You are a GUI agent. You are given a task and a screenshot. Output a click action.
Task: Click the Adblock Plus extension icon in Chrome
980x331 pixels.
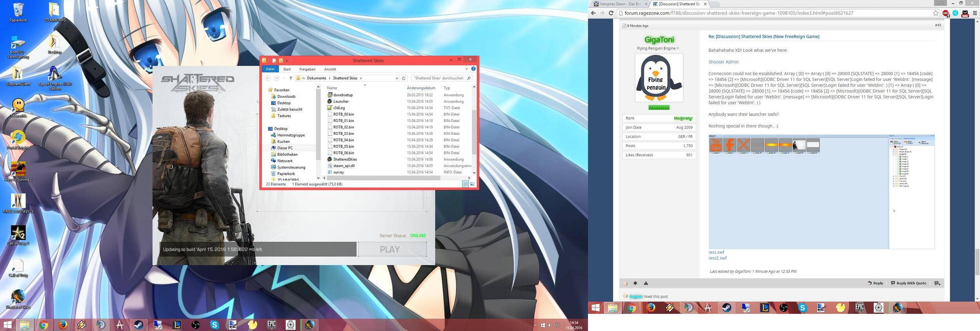946,13
